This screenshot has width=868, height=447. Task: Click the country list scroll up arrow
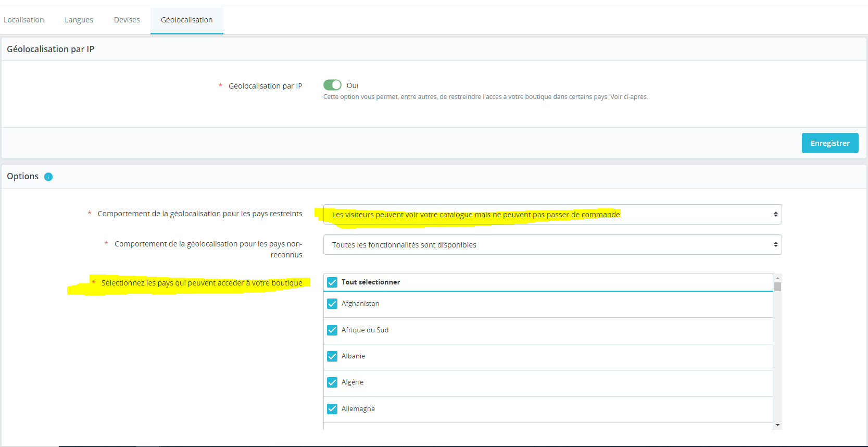pos(777,278)
